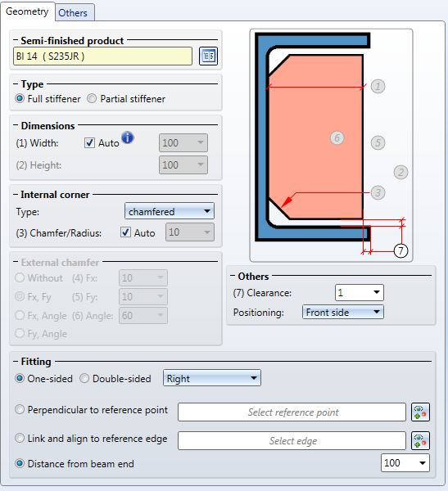Screen dimensions: 448x491
Task: Toggle the Chamfer/Radius Auto checkbox
Action: (125, 232)
